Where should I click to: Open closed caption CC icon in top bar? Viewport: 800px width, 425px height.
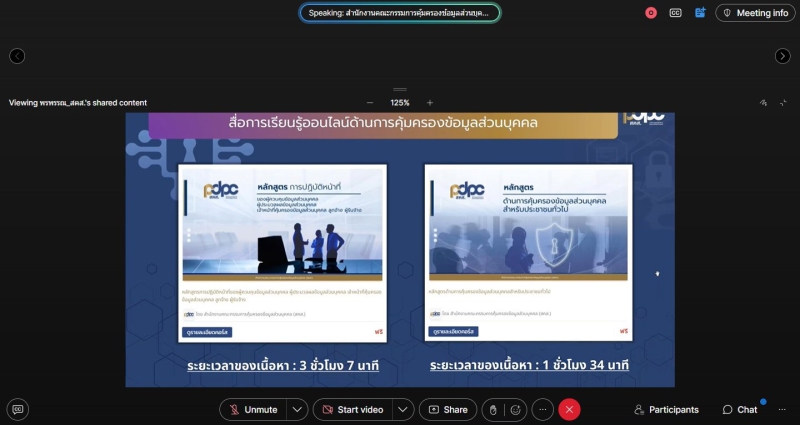point(675,13)
